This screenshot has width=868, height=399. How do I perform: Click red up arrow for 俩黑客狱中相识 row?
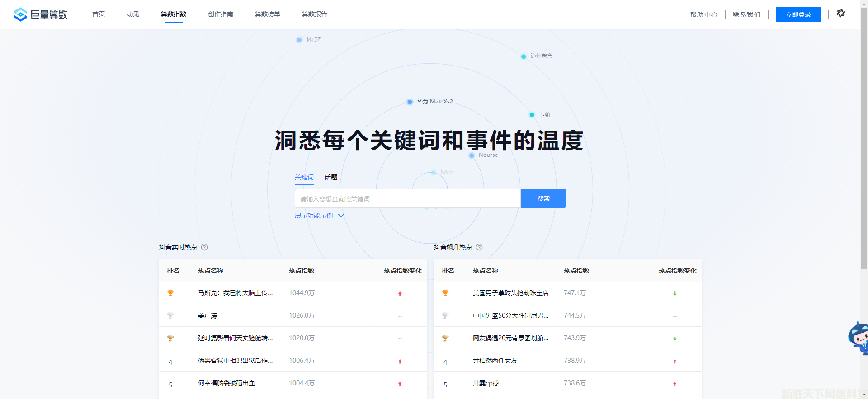tap(400, 361)
